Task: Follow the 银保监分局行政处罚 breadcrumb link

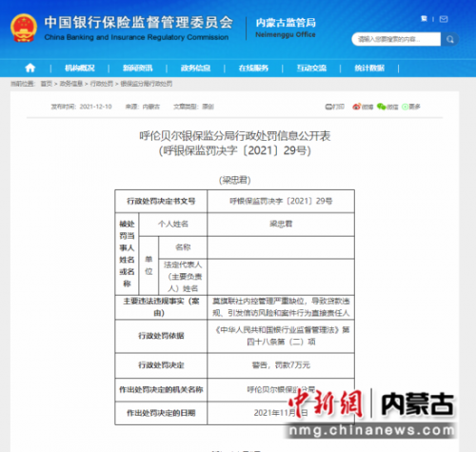Action: 147,84
